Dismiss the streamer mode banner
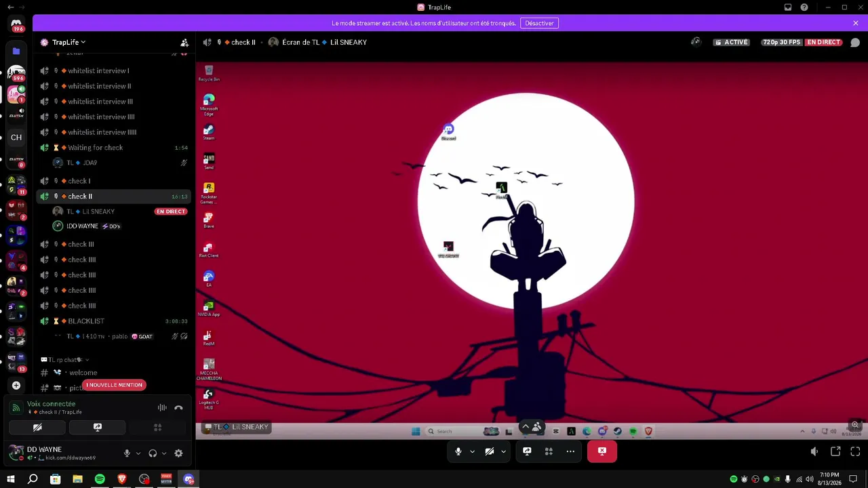This screenshot has height=488, width=868. [x=856, y=23]
